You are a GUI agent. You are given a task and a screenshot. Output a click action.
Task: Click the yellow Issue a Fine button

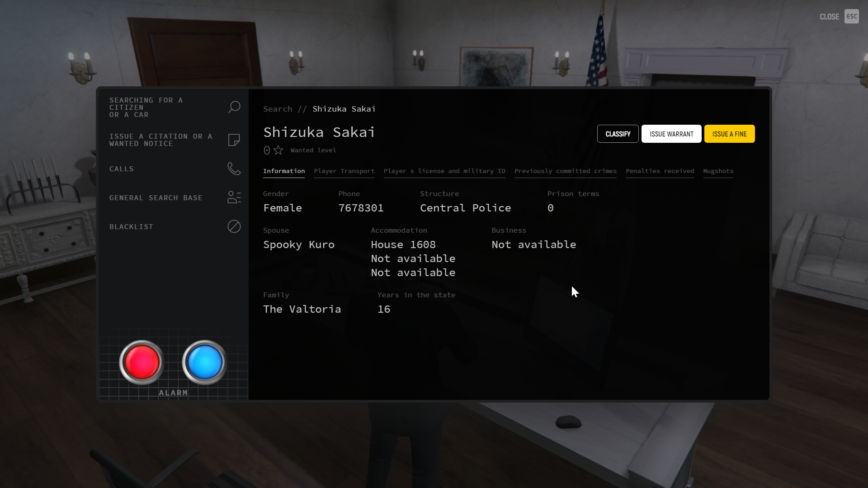729,134
